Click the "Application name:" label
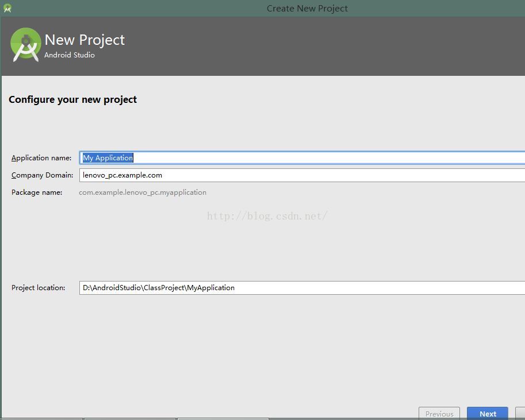Image resolution: width=525 pixels, height=420 pixels. point(41,158)
